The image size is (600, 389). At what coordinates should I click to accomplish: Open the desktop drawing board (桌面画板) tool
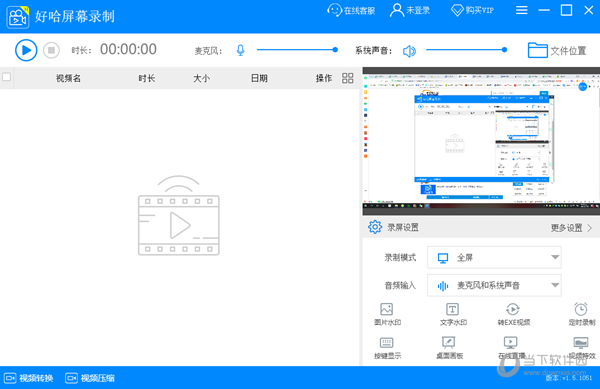click(449, 348)
